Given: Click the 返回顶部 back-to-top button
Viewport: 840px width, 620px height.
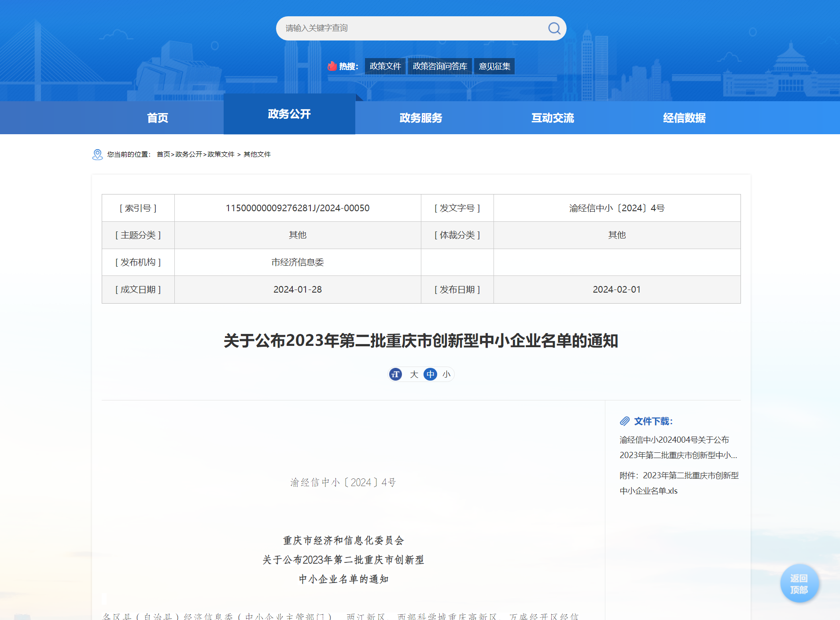Looking at the screenshot, I should [799, 584].
